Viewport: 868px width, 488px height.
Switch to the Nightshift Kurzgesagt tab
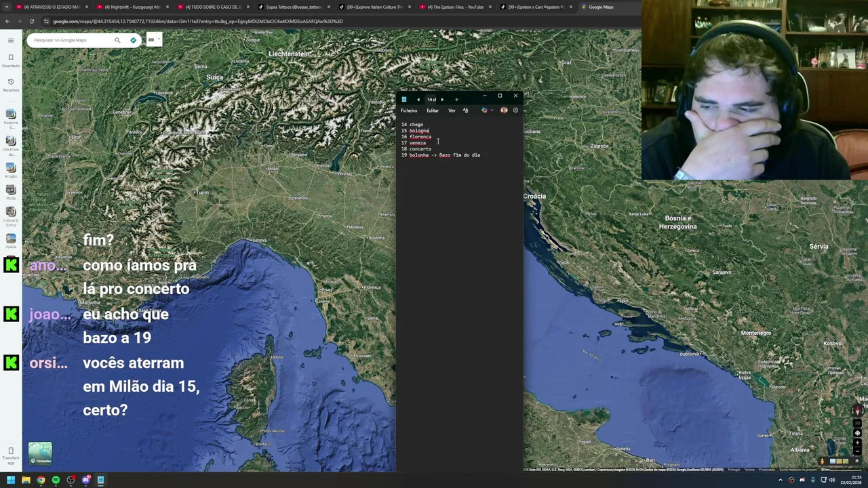click(x=132, y=7)
